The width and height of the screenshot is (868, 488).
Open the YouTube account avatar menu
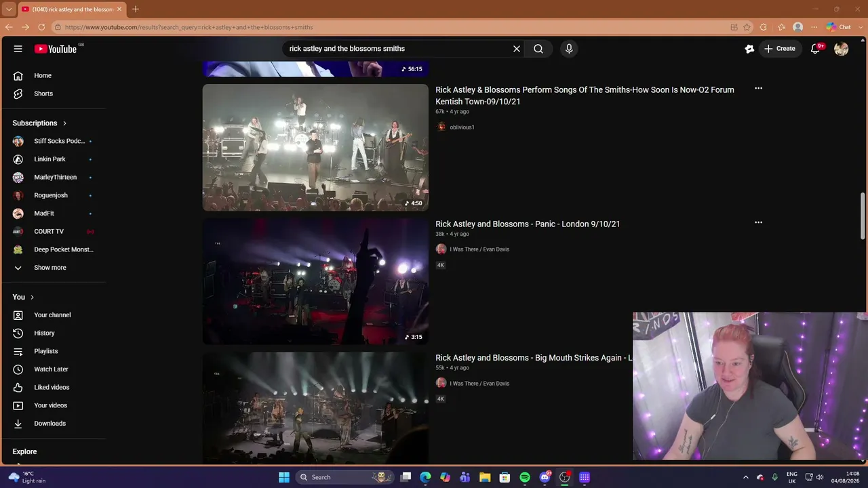842,49
